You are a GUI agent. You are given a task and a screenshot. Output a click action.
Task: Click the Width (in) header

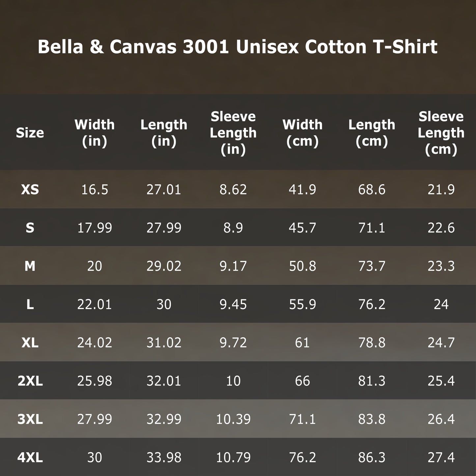(95, 133)
